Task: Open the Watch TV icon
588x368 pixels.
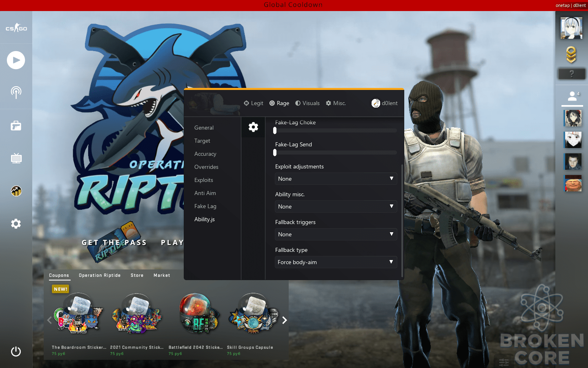Action: pos(16,158)
